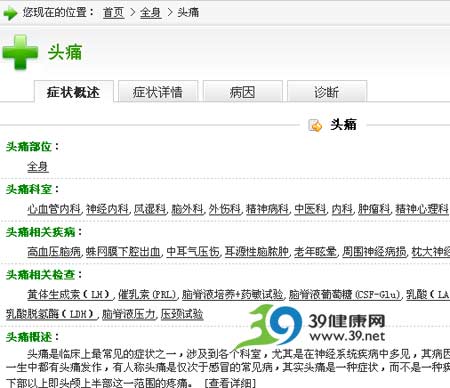Click the 高血压脑病 disease link
This screenshot has height=388, width=450.
[54, 252]
